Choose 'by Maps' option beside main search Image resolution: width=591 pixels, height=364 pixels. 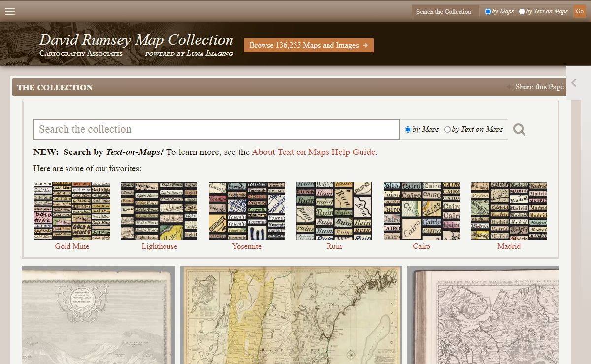408,130
